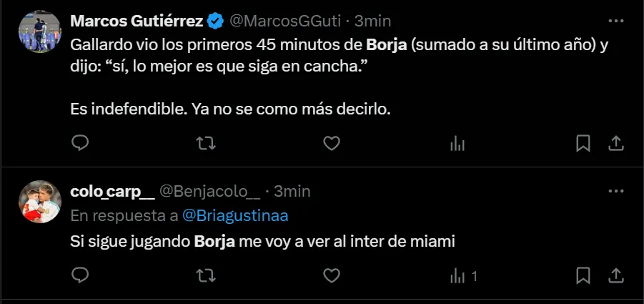This screenshot has width=644, height=304.
Task: Click the @Benjacolo__ handle
Action: click(x=209, y=192)
